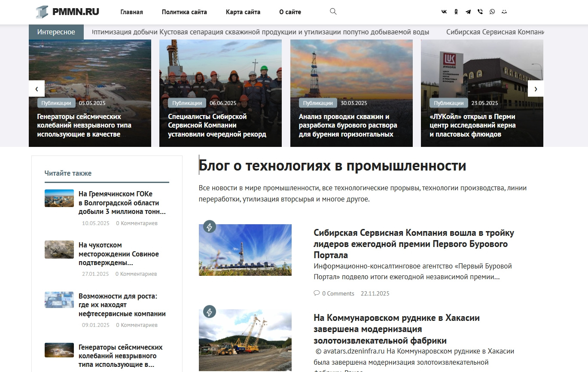Click lightning badge on Коммунаровском руднике article
This screenshot has height=372, width=588.
click(210, 311)
